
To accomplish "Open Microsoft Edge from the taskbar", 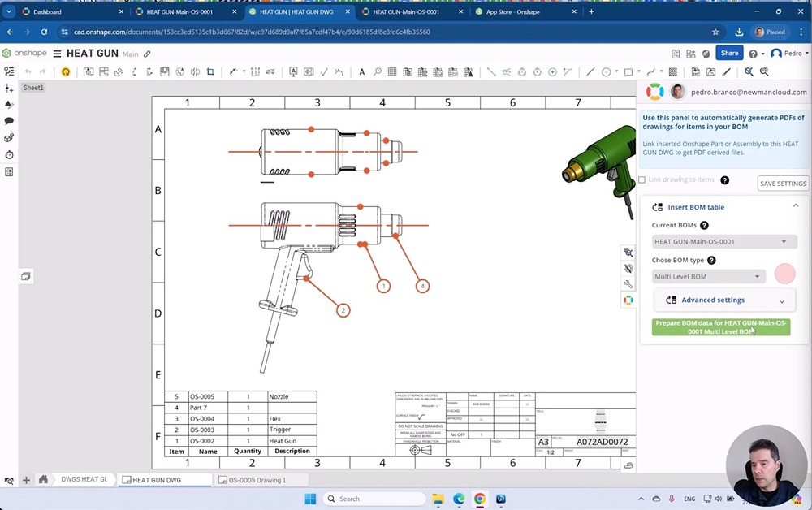I will 459,499.
